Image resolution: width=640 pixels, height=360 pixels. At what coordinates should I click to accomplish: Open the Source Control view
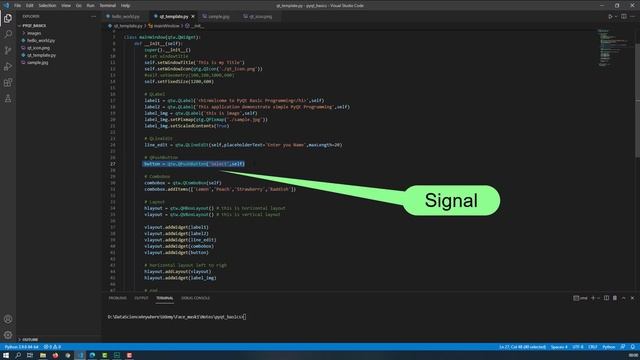[8, 50]
